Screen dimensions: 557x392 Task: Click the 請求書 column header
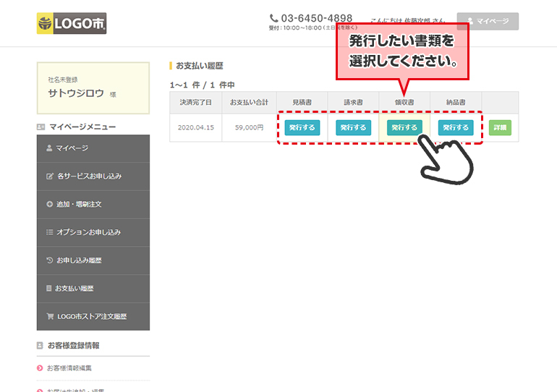pos(353,102)
